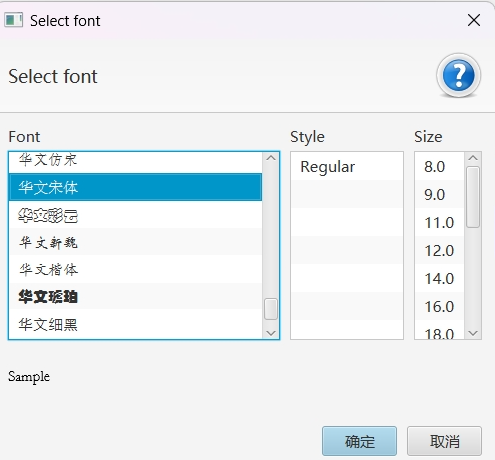The image size is (495, 460).
Task: Select the 华文细黑 font
Action: (135, 324)
